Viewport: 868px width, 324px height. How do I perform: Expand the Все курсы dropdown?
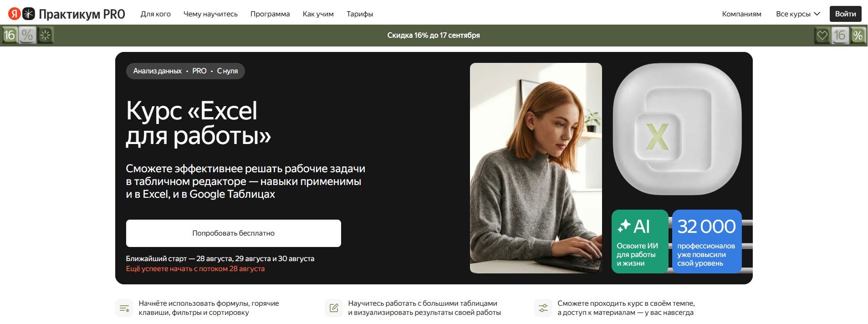point(798,14)
